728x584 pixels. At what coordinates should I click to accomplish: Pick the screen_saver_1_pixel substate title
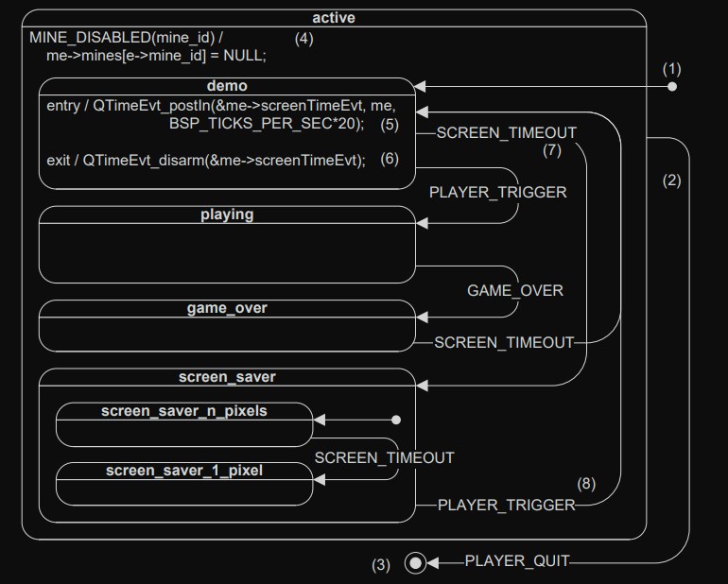184,470
